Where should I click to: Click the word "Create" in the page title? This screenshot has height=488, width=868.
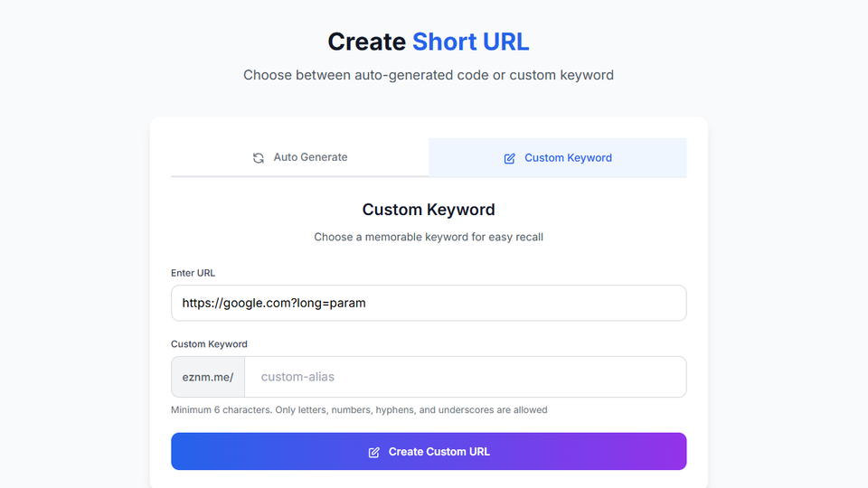[x=366, y=42]
